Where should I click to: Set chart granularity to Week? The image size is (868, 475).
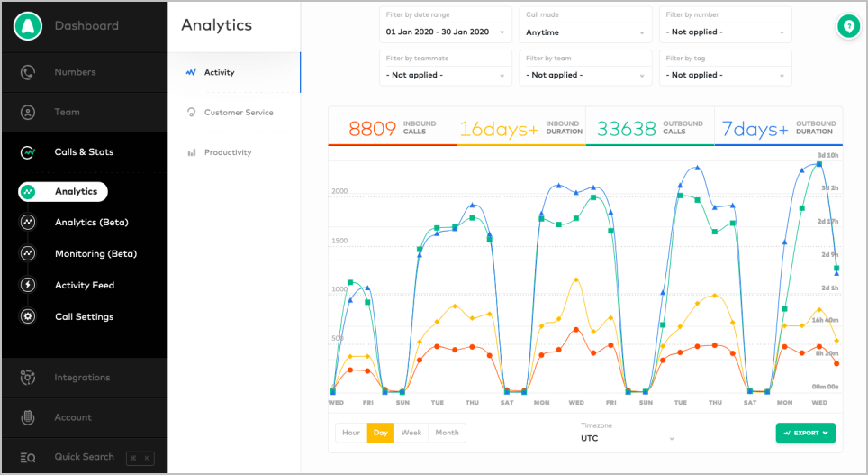pos(411,433)
